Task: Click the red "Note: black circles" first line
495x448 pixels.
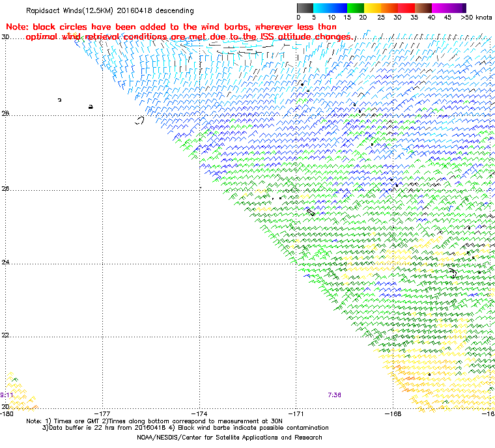Action: coord(171,27)
